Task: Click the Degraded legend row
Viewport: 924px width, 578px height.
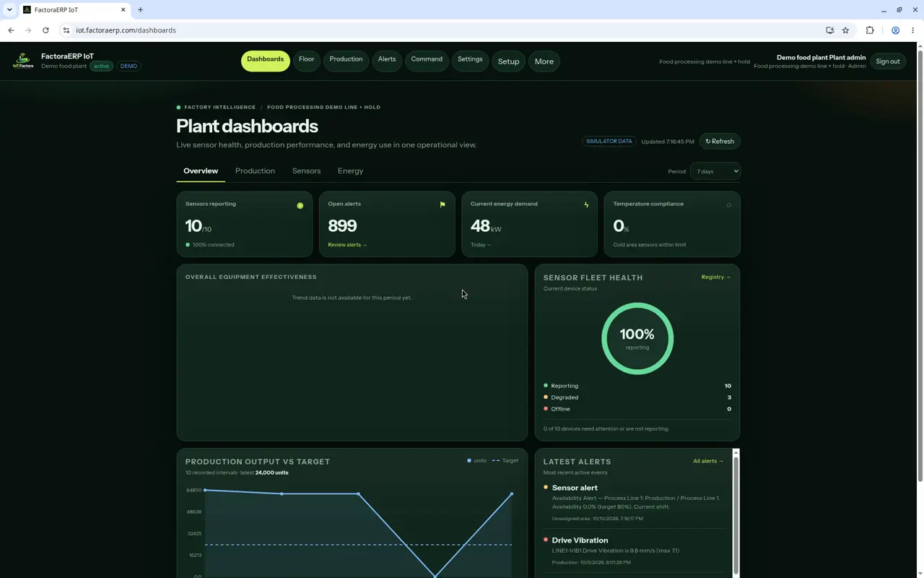Action: coord(637,397)
